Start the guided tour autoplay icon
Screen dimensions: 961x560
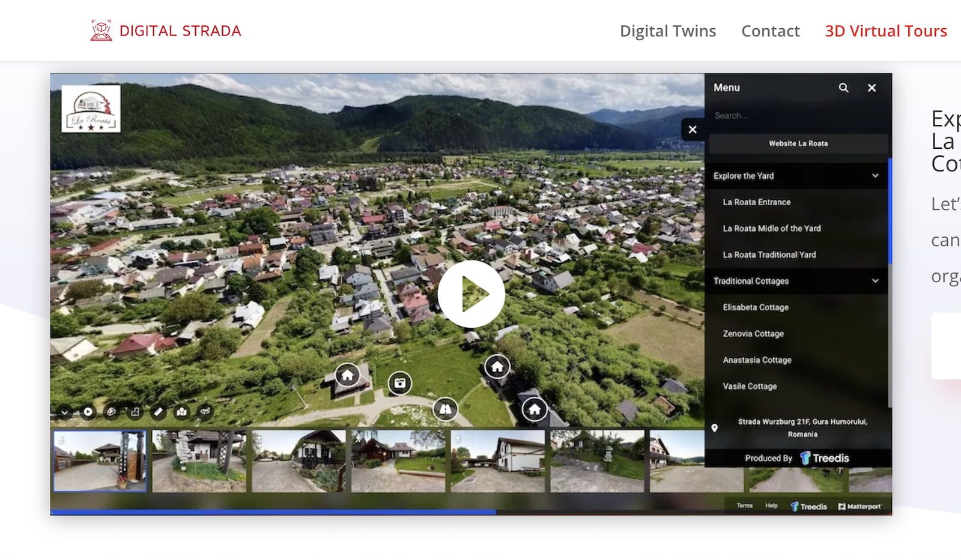(88, 412)
